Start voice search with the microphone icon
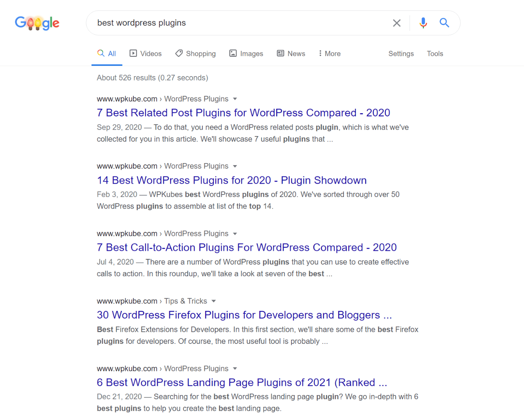The image size is (524, 420). point(423,23)
